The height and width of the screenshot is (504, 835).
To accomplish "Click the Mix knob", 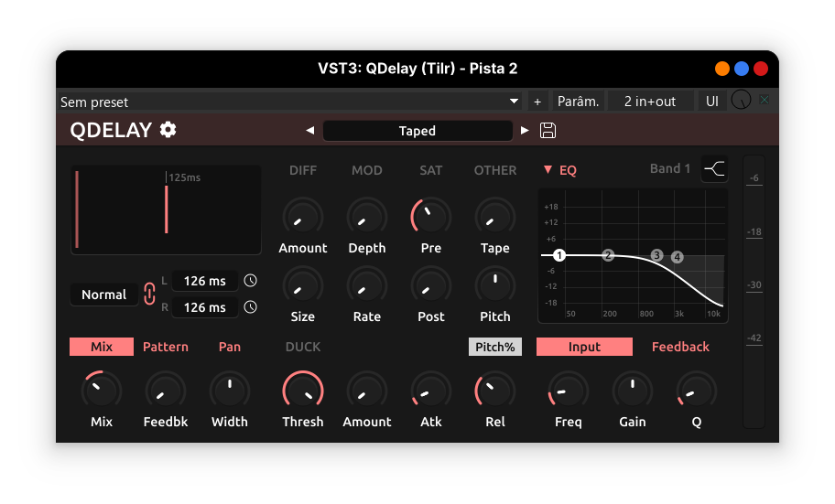I will click(x=102, y=391).
